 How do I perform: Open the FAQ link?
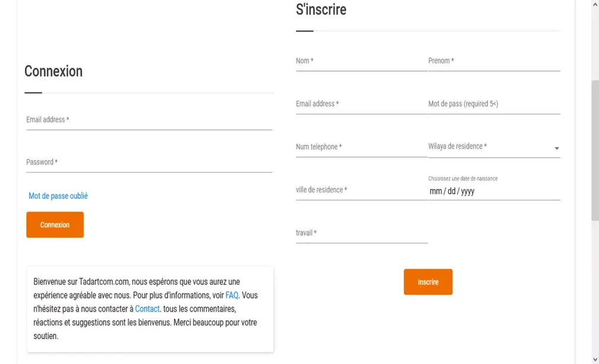[x=231, y=295]
